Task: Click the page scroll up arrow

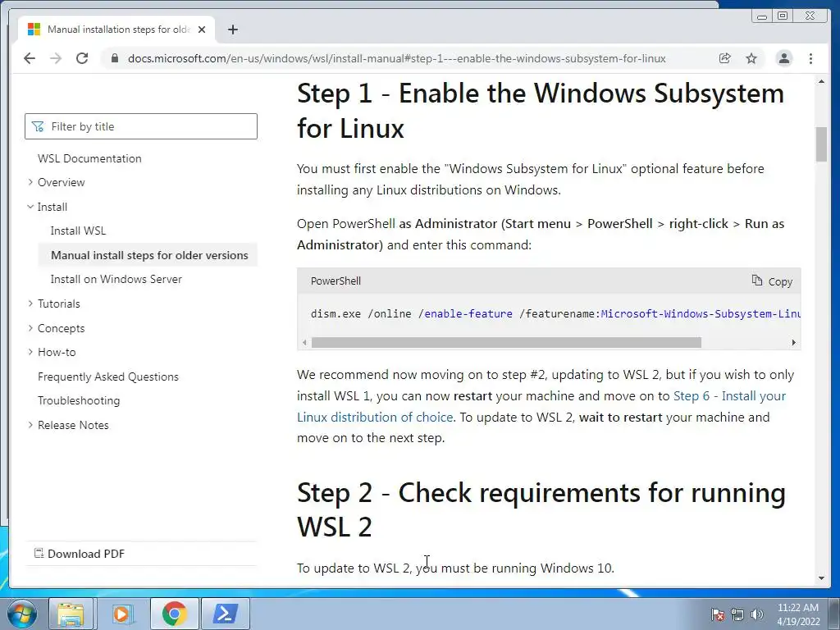Action: [x=821, y=81]
